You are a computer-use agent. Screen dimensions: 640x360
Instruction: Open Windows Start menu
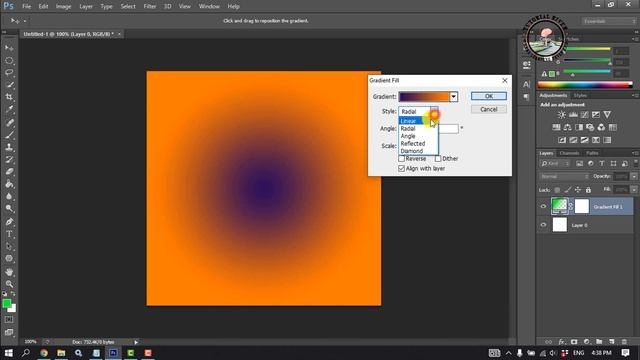9,353
